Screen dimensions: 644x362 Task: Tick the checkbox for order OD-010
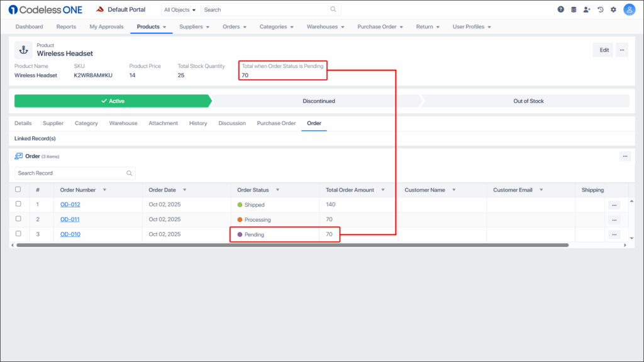pyautogui.click(x=18, y=234)
